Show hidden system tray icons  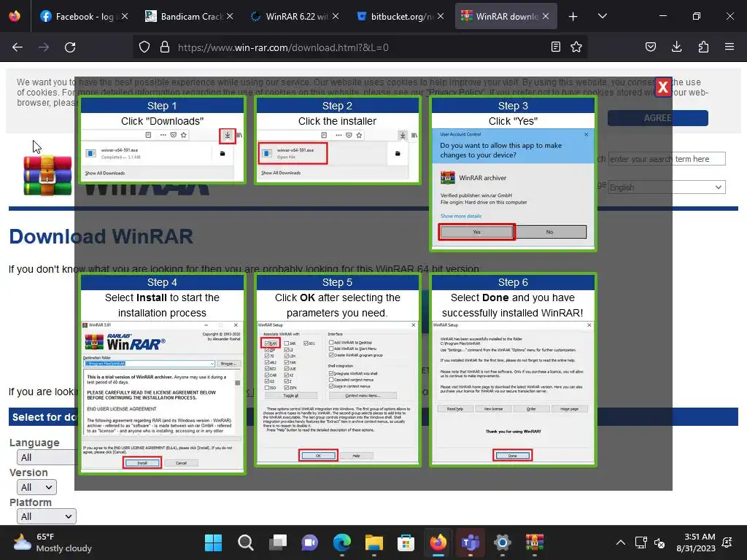point(620,542)
